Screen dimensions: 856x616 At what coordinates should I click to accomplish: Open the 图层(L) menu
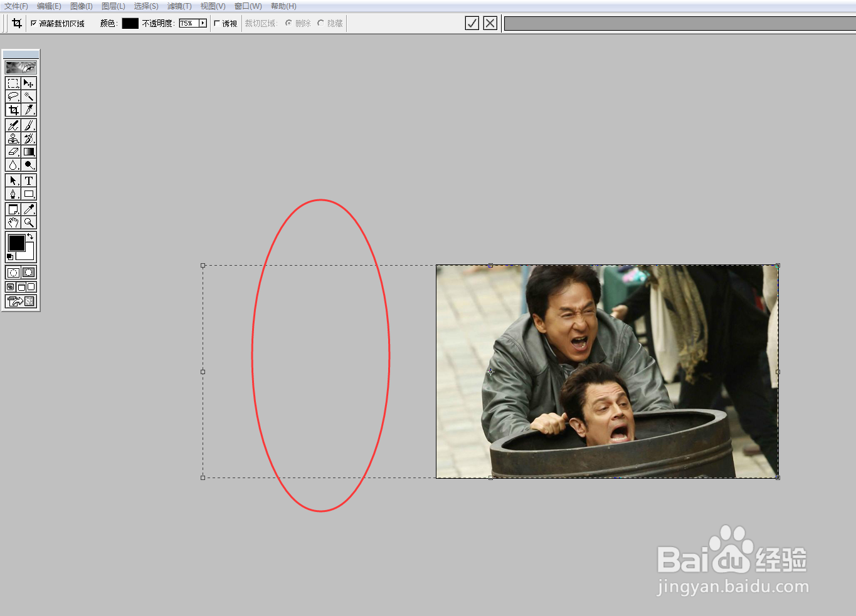point(114,6)
